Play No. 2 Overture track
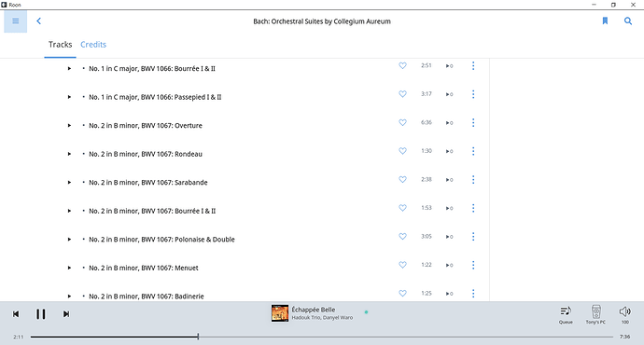The image size is (644, 345). [x=69, y=126]
